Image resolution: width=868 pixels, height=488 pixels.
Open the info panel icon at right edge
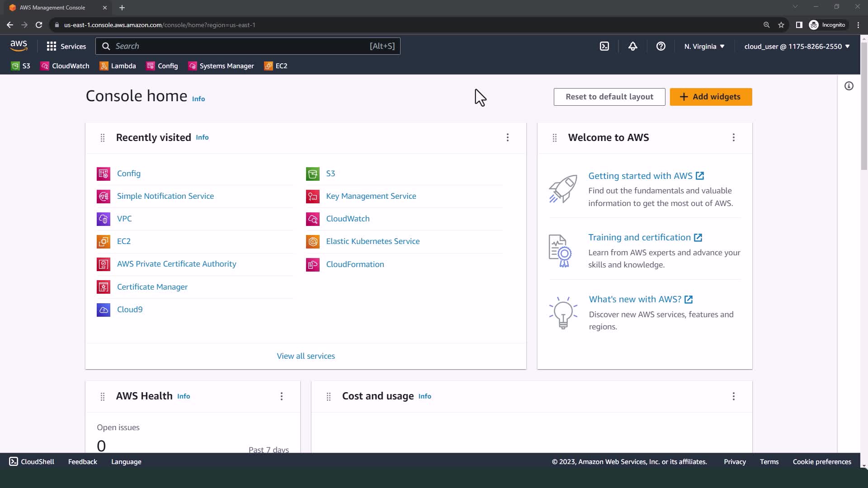pyautogui.click(x=849, y=86)
